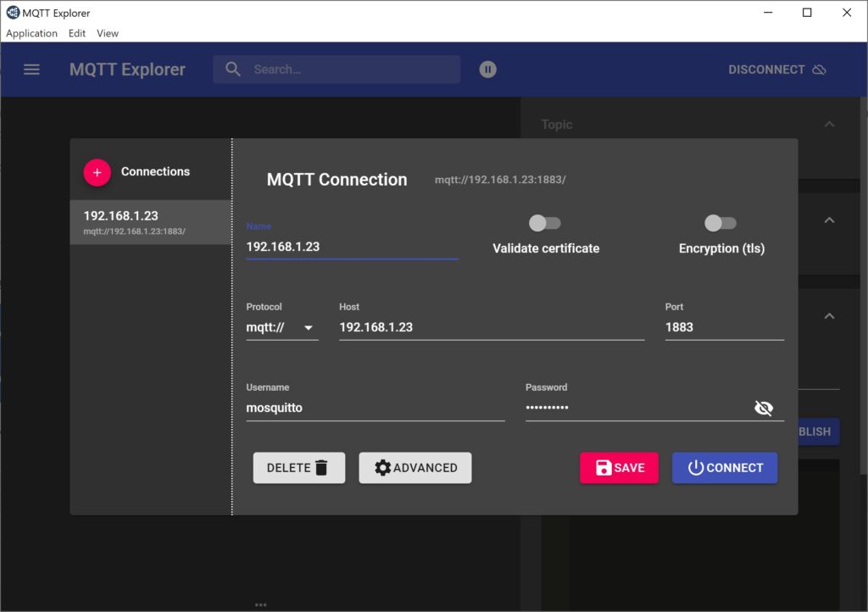Click the DISCONNECT button
The width and height of the screenshot is (868, 612).
click(x=776, y=70)
